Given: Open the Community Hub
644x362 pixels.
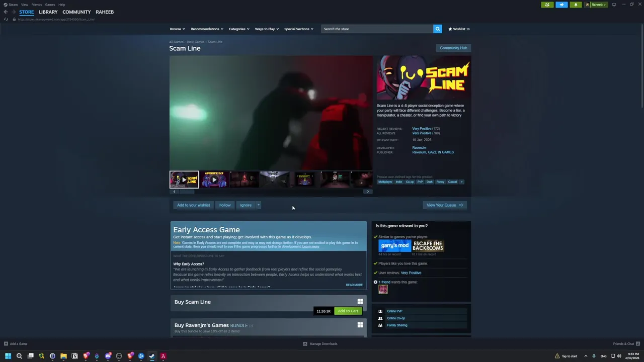Looking at the screenshot, I should point(453,48).
